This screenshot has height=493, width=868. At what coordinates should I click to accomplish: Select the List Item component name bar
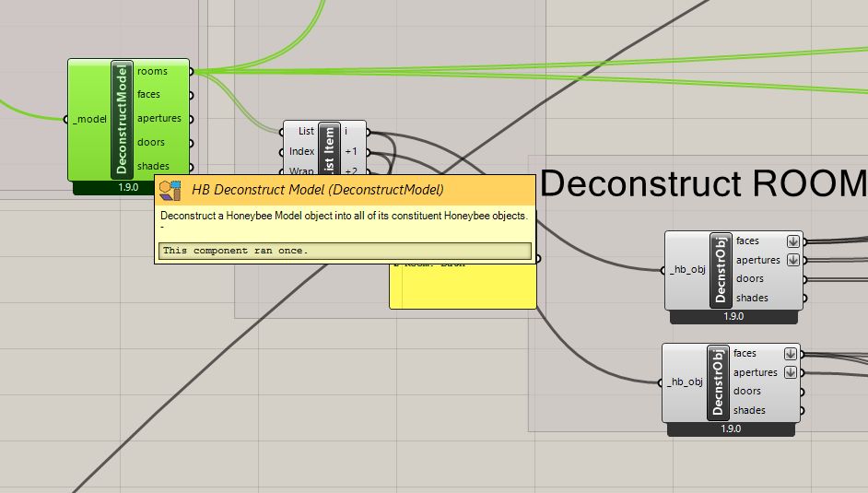point(330,147)
